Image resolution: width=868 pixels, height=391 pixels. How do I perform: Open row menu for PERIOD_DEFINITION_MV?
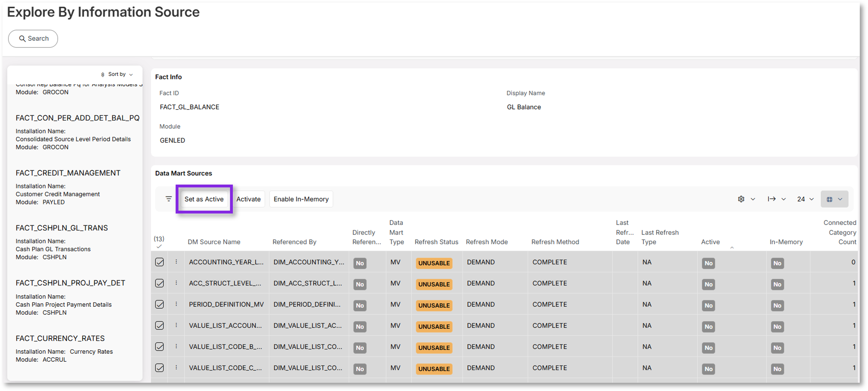click(176, 304)
